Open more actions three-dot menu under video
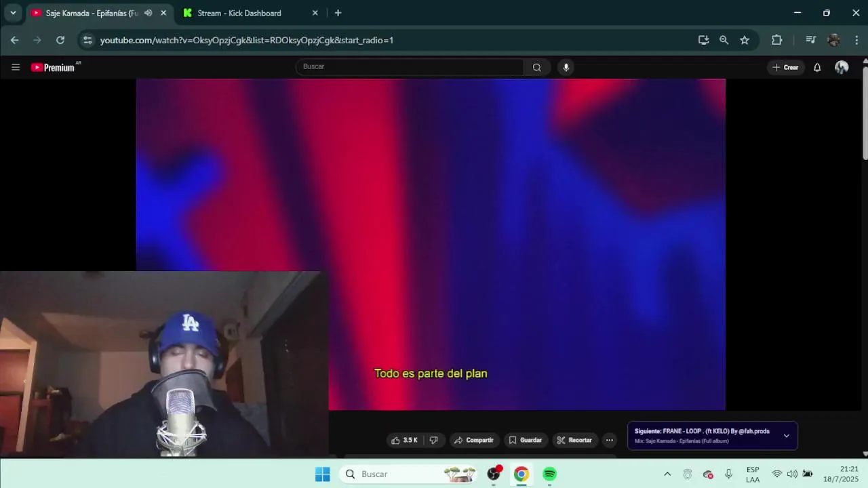Viewport: 868px width, 488px height. 610,441
